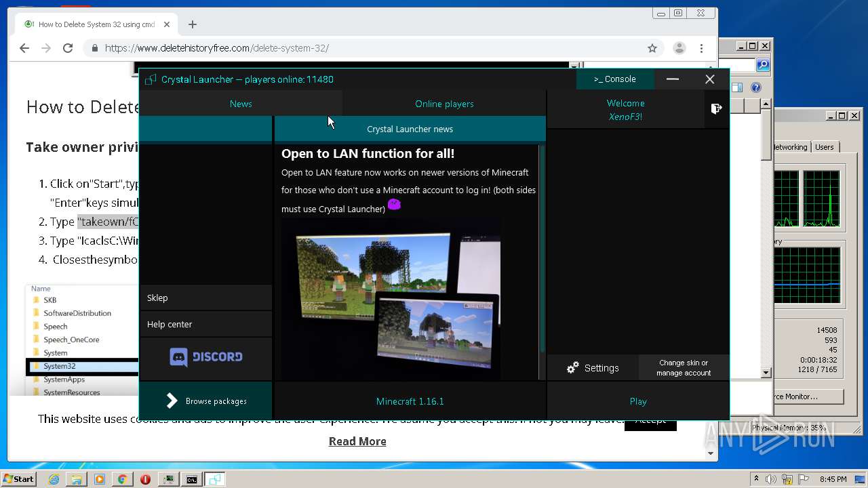Click the Browse packages chevron icon
This screenshot has height=488, width=868.
[172, 401]
